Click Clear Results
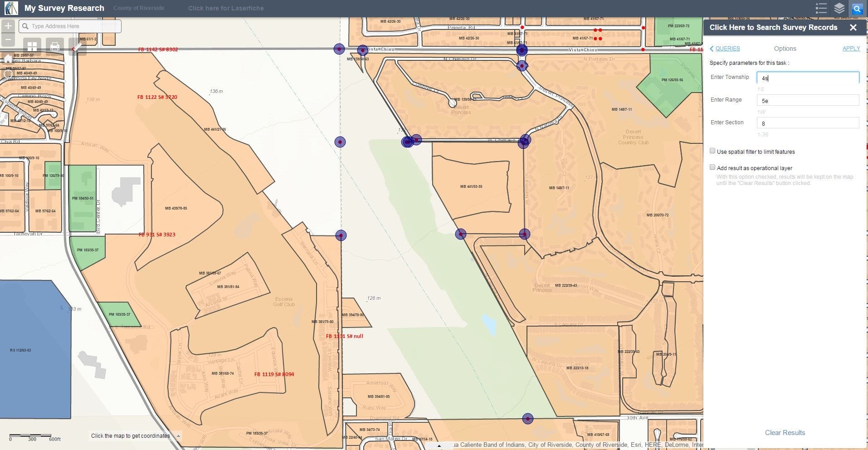Image resolution: width=868 pixels, height=450 pixels. (785, 433)
